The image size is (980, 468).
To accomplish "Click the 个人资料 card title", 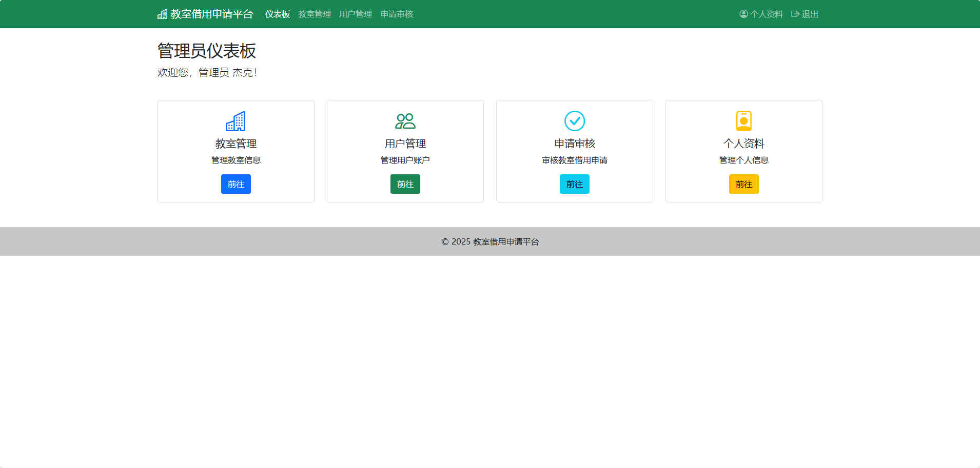I will coord(744,144).
